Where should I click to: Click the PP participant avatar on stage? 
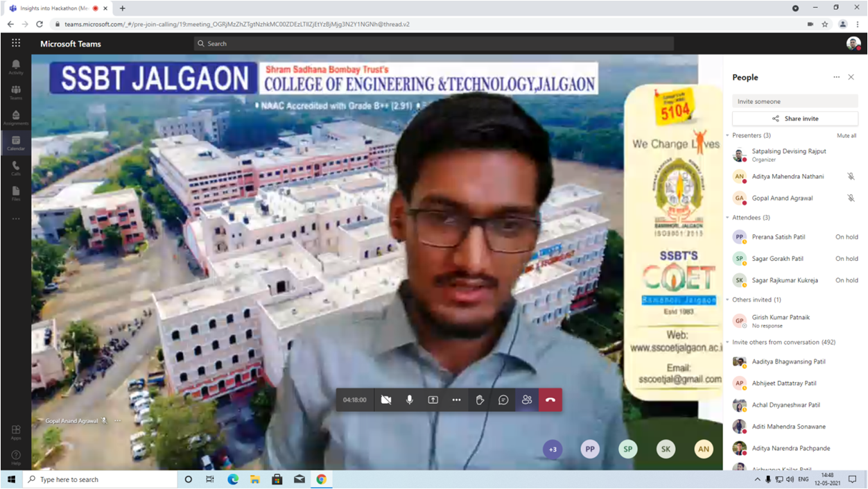590,449
